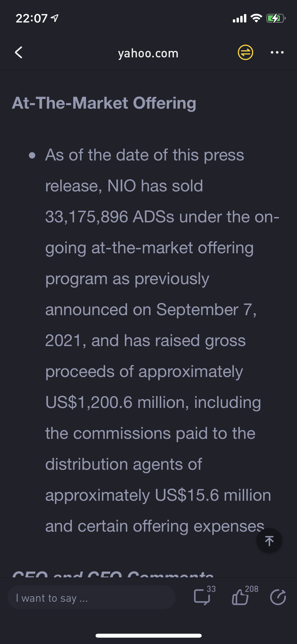
Task: Open comments via the speech bubble icon
Action: [x=202, y=597]
